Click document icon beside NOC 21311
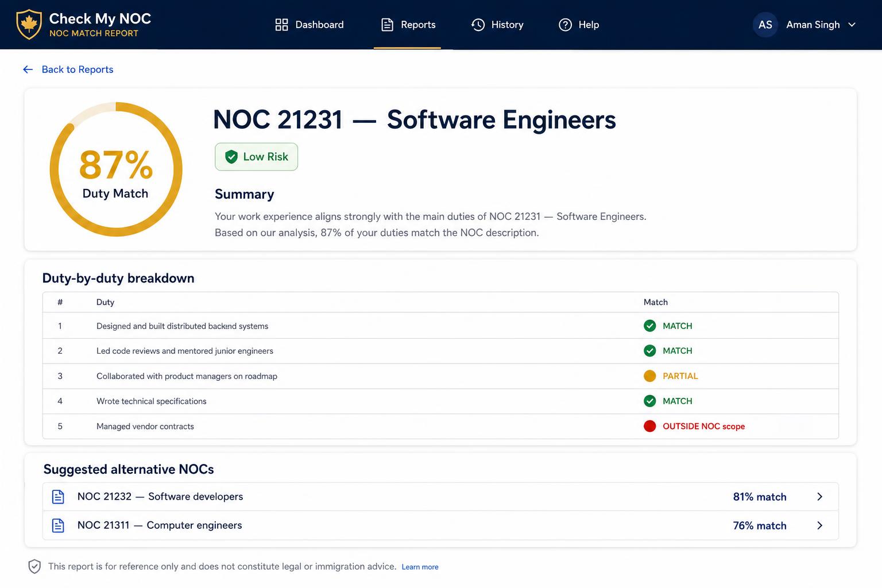 click(x=58, y=525)
